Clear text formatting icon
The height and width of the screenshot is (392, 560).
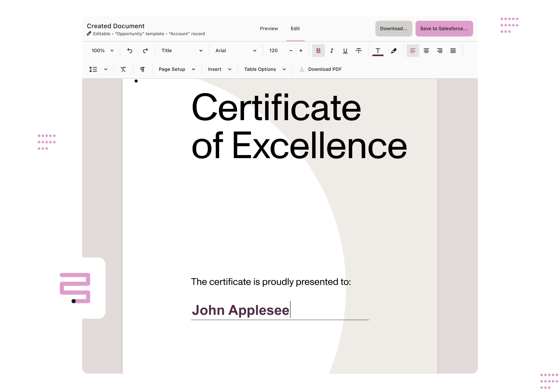coord(123,70)
